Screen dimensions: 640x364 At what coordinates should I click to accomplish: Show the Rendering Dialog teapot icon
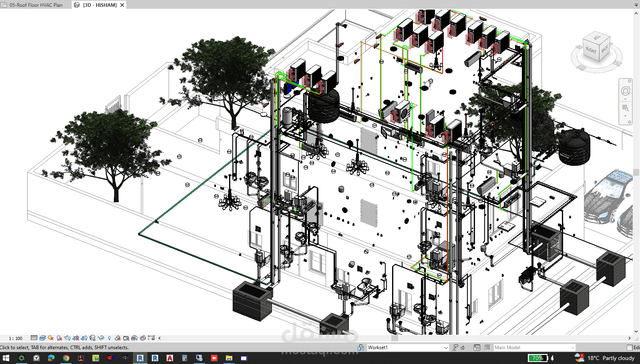click(67, 338)
